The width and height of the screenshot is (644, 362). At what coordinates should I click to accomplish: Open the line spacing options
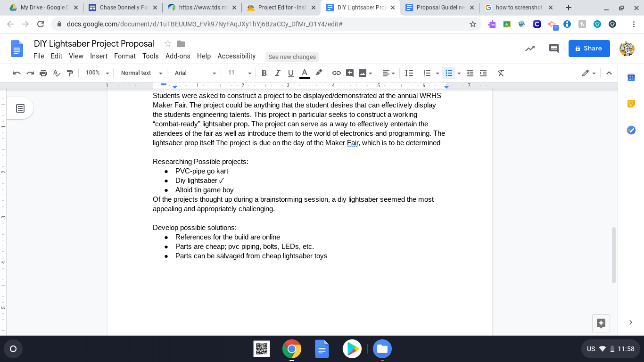[409, 73]
